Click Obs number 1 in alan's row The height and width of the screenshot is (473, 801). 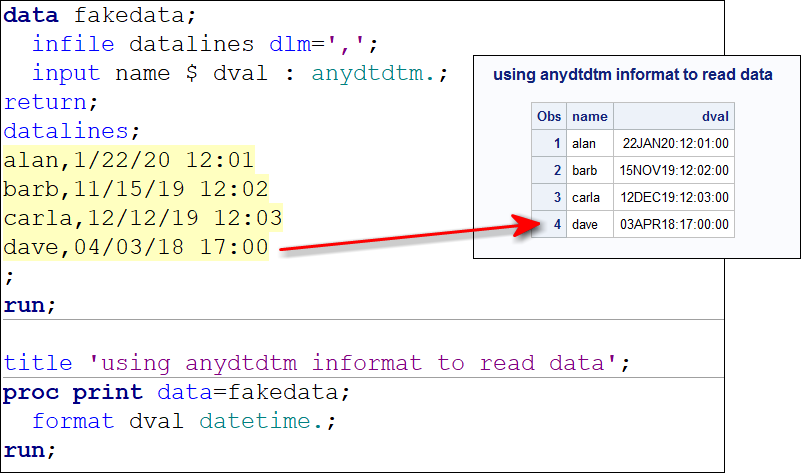(549, 144)
